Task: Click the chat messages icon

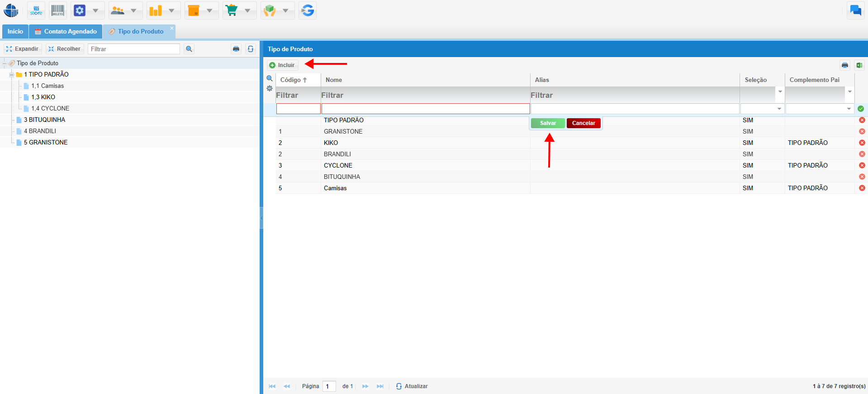Action: coord(855,10)
